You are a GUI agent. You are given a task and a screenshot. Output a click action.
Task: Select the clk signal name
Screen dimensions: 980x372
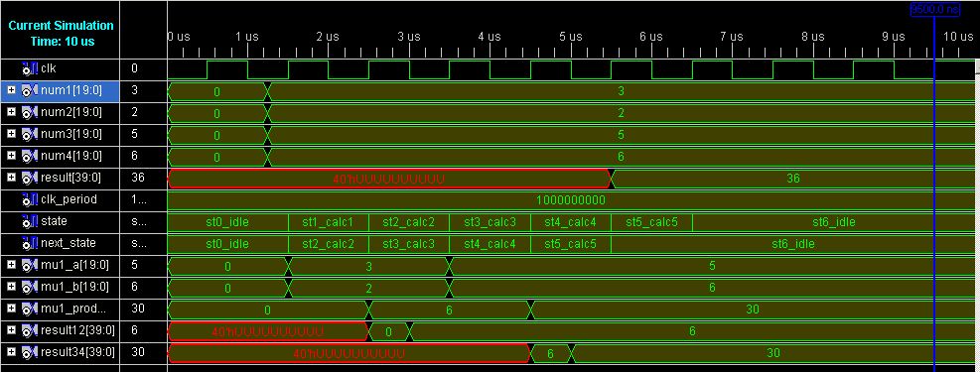coord(48,68)
